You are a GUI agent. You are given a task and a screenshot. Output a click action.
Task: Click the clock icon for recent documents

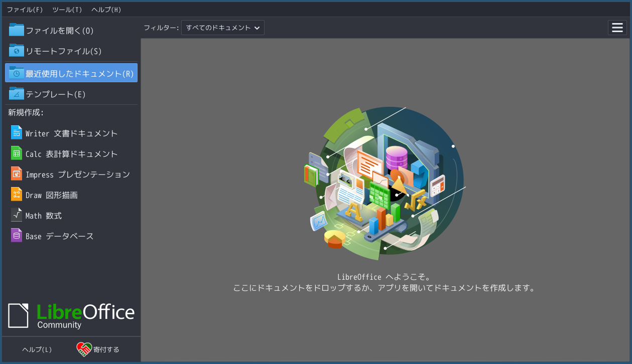tap(15, 73)
